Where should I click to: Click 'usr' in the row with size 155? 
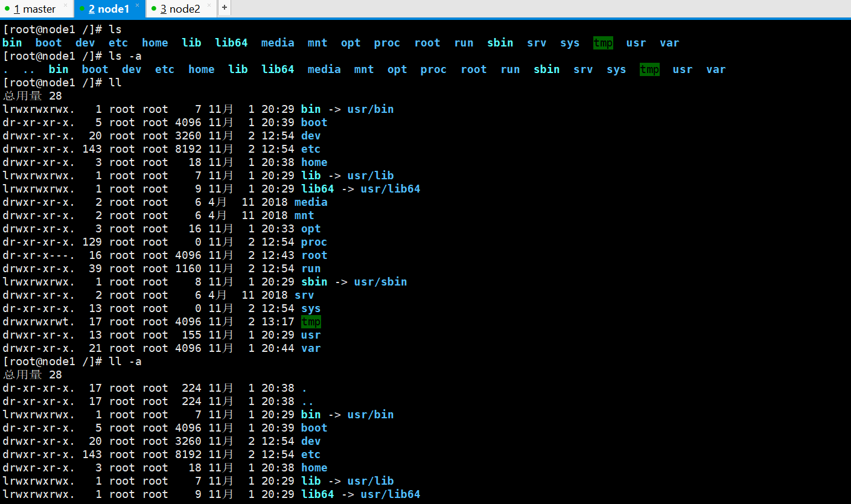311,335
